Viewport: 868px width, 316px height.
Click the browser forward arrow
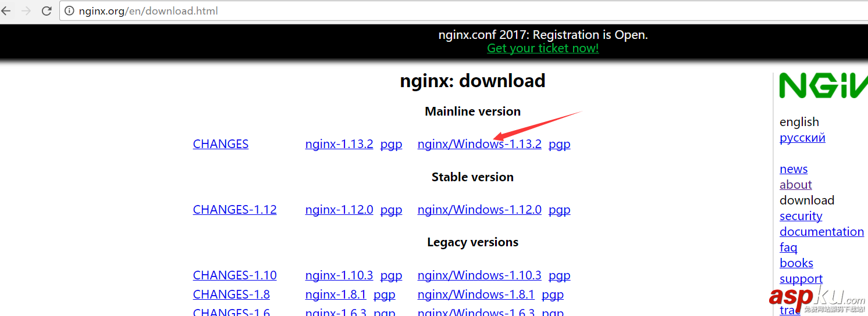pyautogui.click(x=26, y=10)
